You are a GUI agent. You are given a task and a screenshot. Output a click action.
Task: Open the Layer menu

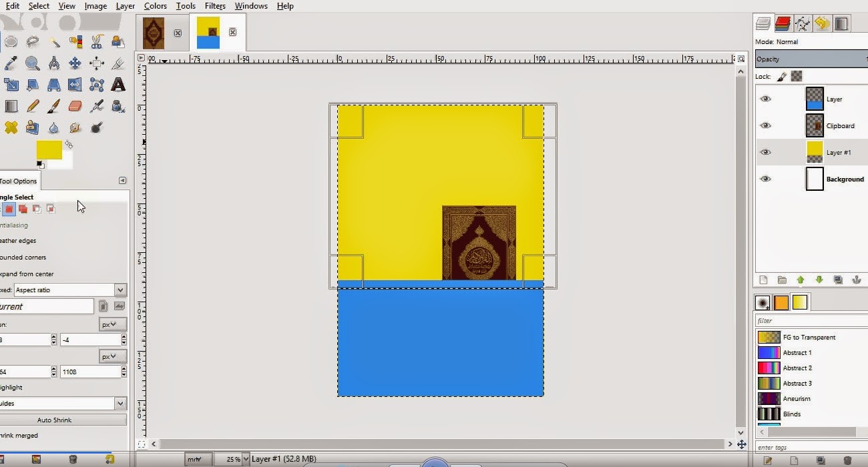[x=126, y=6]
